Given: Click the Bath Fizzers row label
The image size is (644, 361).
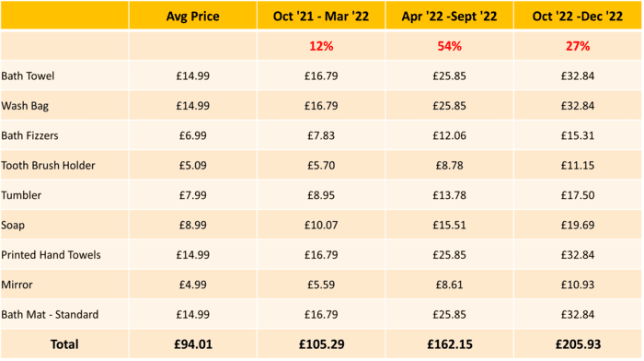Looking at the screenshot, I should click(29, 135).
